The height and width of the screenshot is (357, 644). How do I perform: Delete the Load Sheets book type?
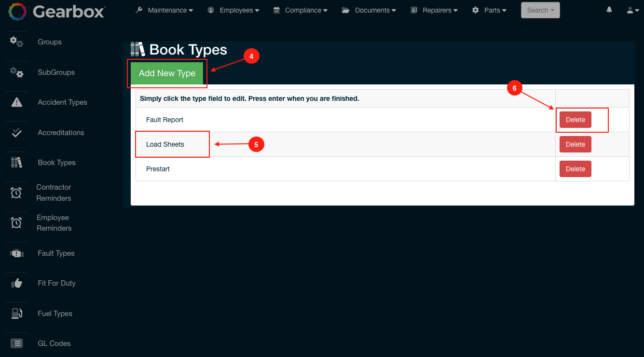(575, 144)
